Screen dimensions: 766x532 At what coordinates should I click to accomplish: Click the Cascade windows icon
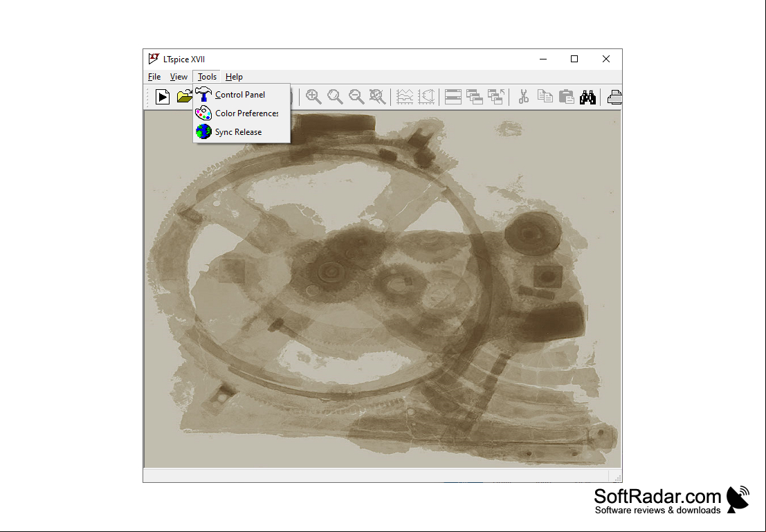[x=475, y=97]
